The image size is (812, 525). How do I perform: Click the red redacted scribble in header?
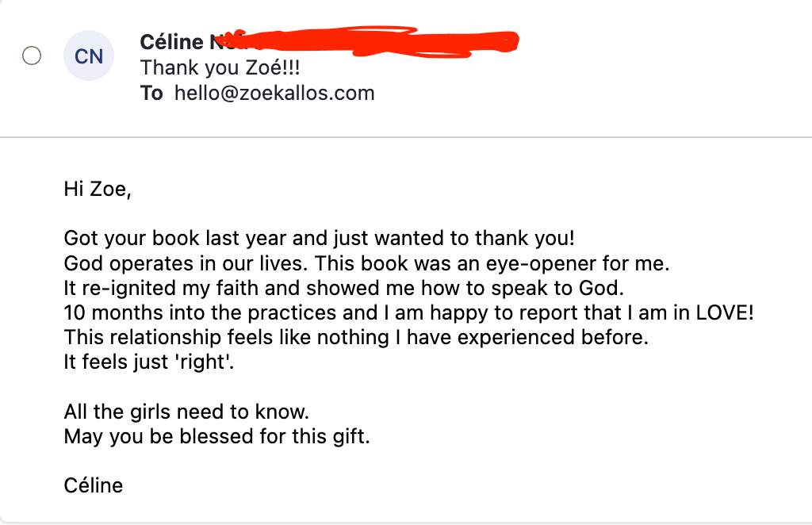point(373,40)
